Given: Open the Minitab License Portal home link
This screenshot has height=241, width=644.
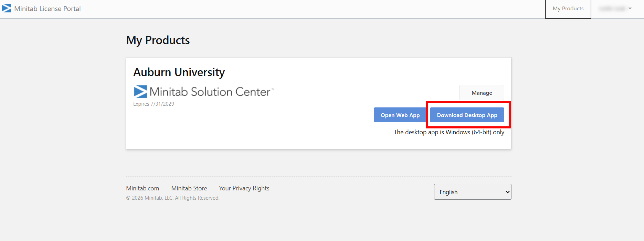Looking at the screenshot, I should (47, 9).
